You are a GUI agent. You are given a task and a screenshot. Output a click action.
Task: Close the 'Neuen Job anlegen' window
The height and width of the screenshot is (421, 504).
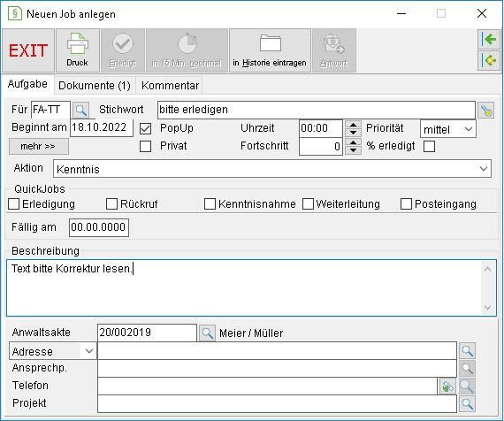tap(482, 13)
